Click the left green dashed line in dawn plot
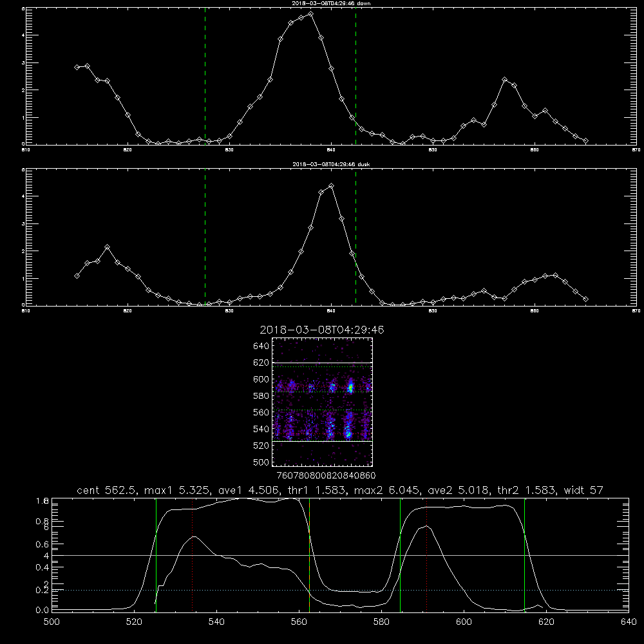This screenshot has width=644, height=644. pos(205,76)
